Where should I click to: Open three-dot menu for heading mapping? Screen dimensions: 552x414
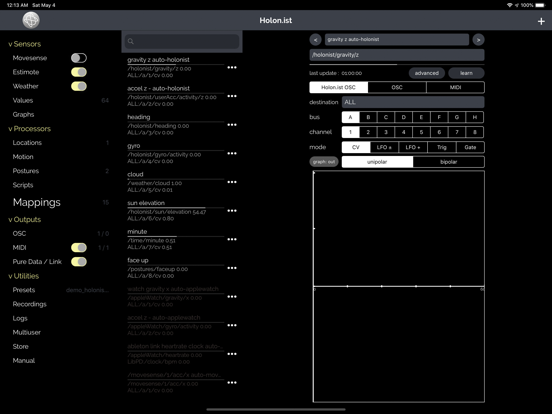[232, 125]
